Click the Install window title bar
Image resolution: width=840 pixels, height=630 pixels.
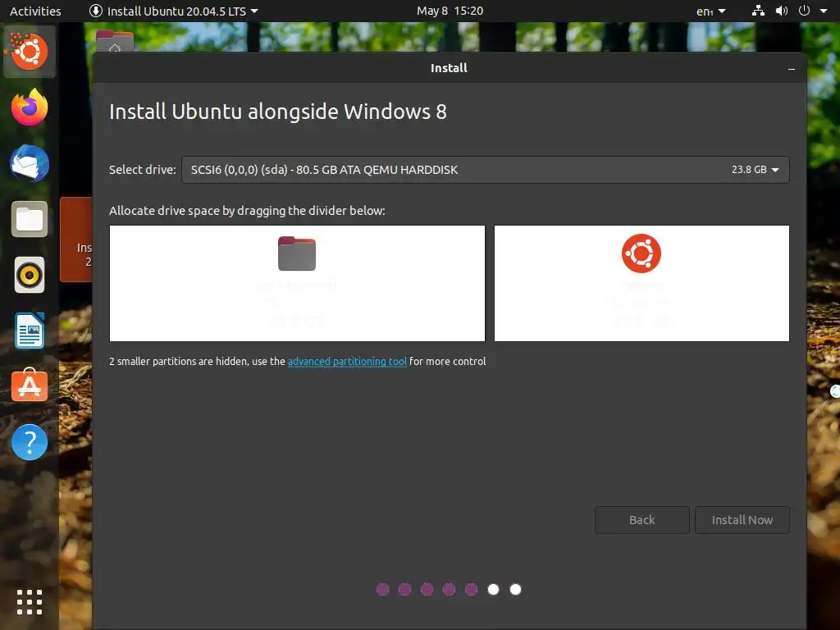click(449, 68)
